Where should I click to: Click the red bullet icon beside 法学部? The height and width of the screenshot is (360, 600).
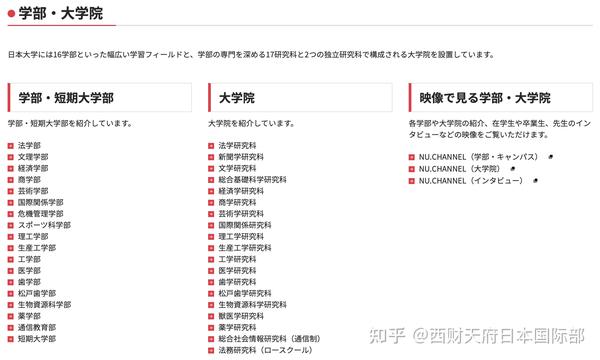(11, 146)
